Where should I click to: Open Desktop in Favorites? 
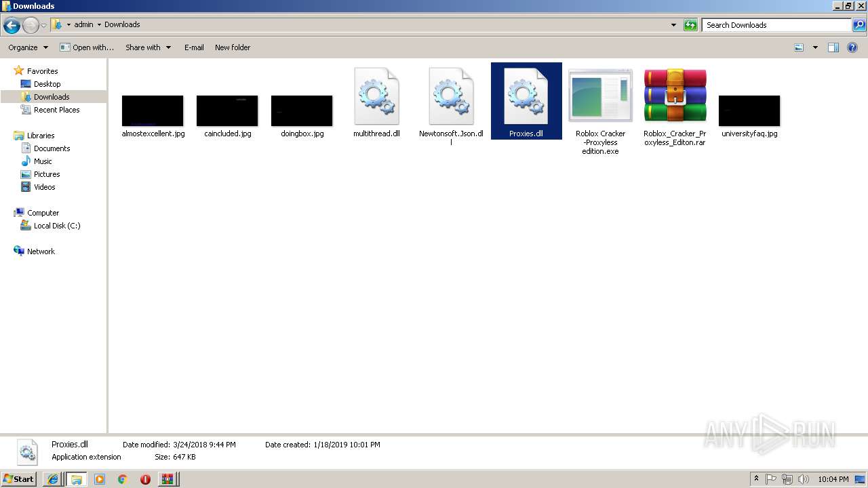coord(47,84)
